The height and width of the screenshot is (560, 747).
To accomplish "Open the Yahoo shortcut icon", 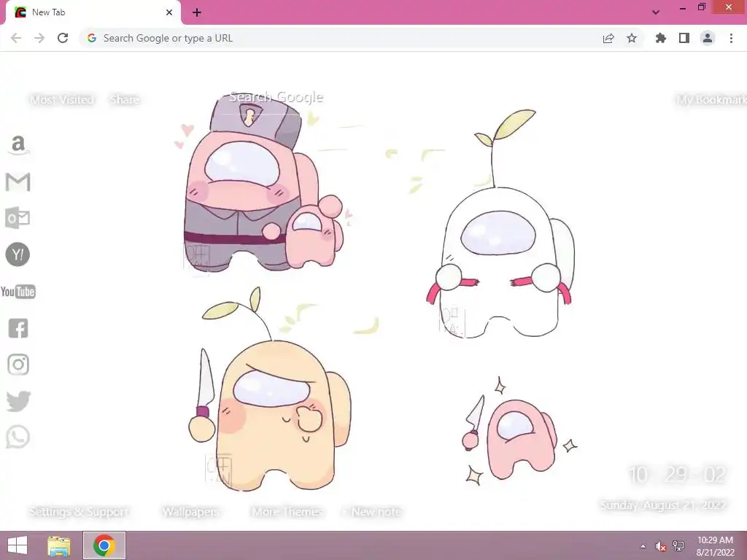I will point(18,254).
